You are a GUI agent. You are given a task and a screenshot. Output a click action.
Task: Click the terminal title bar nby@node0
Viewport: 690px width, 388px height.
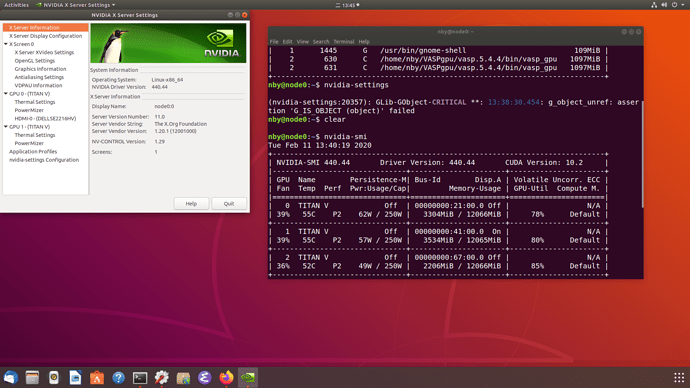coord(455,32)
